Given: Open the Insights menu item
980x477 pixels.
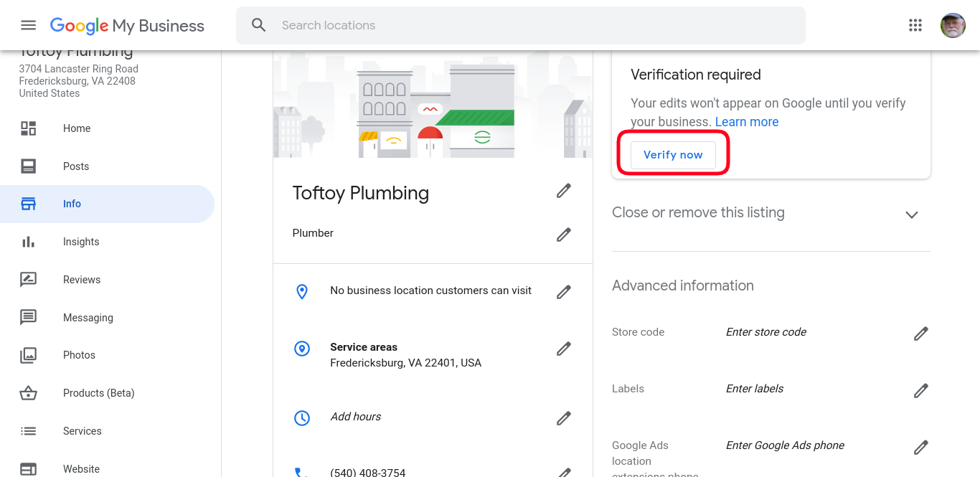Looking at the screenshot, I should (107, 242).
